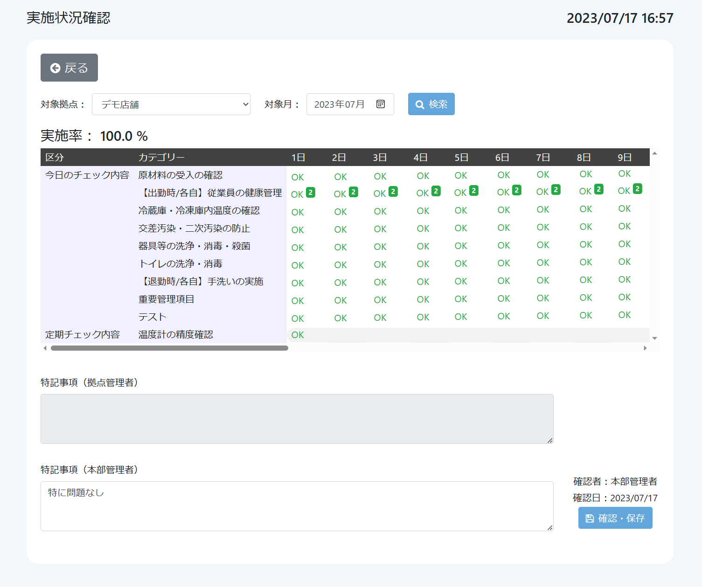Click the 8日 column header

[x=584, y=157]
